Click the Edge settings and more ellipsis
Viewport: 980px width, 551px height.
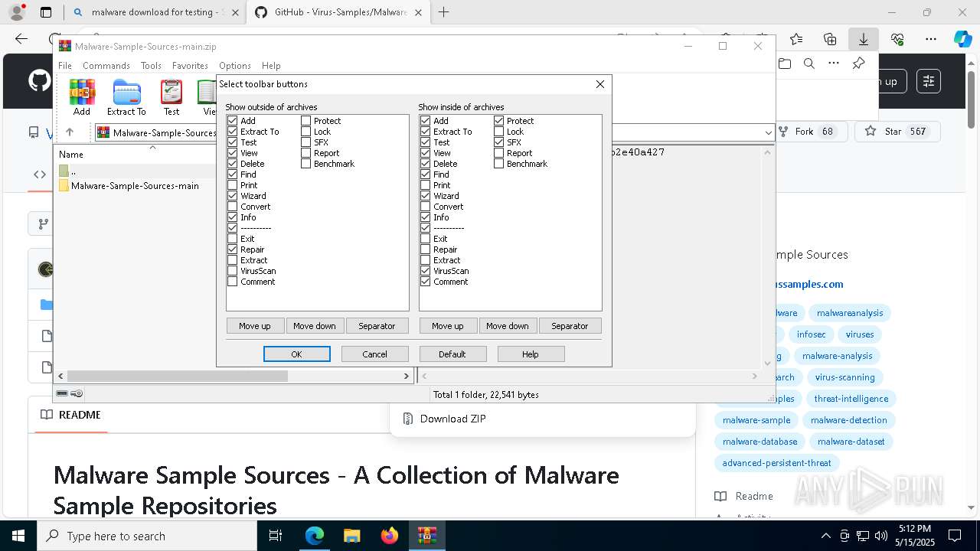pos(930,39)
